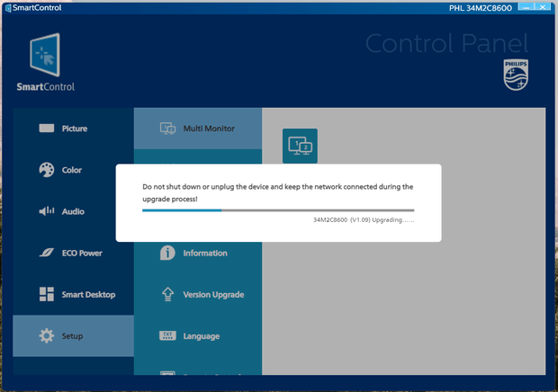Select the Setup gear icon
Screen dimensions: 558x392
click(47, 336)
